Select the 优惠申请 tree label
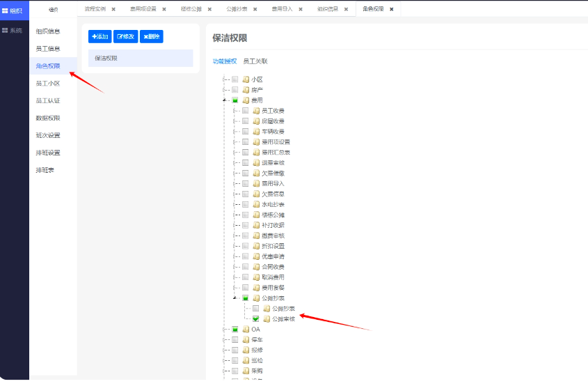 273,256
